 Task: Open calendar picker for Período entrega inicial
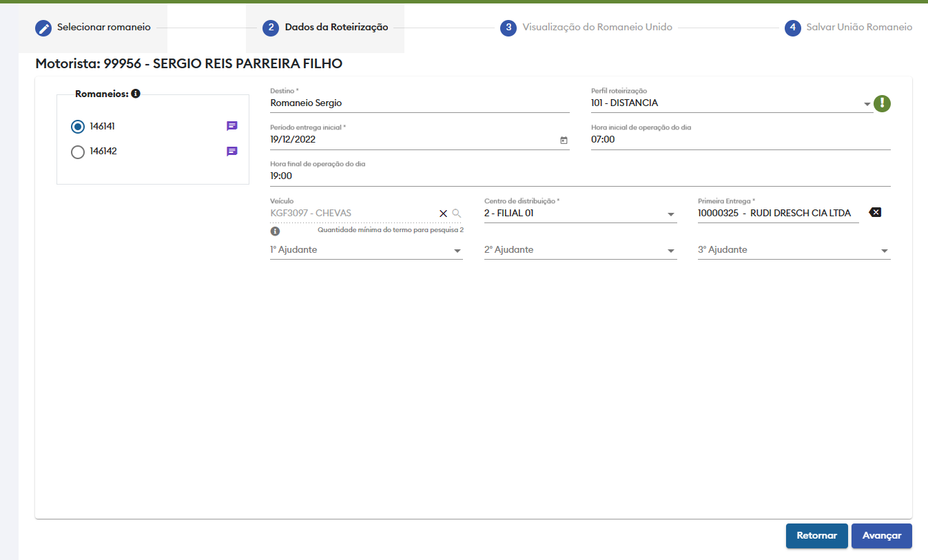pos(564,140)
